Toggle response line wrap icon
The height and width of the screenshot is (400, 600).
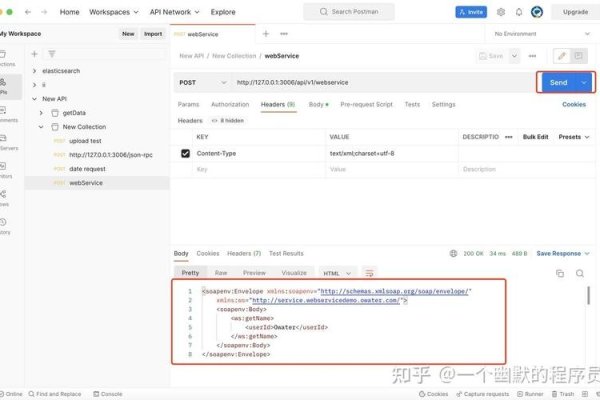(369, 273)
